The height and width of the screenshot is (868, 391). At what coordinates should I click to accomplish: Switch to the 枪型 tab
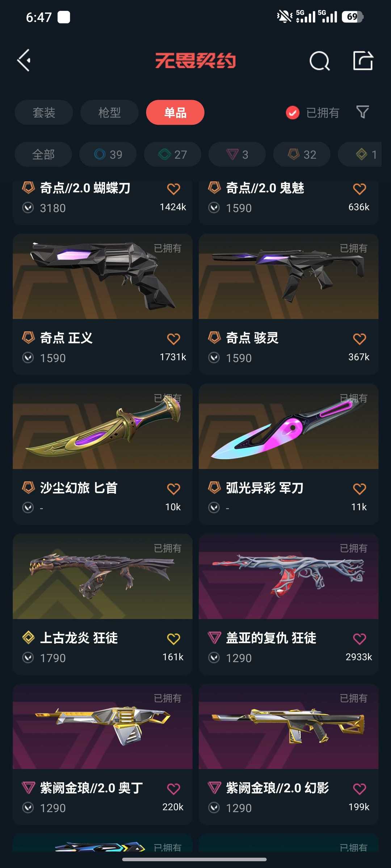pyautogui.click(x=109, y=112)
